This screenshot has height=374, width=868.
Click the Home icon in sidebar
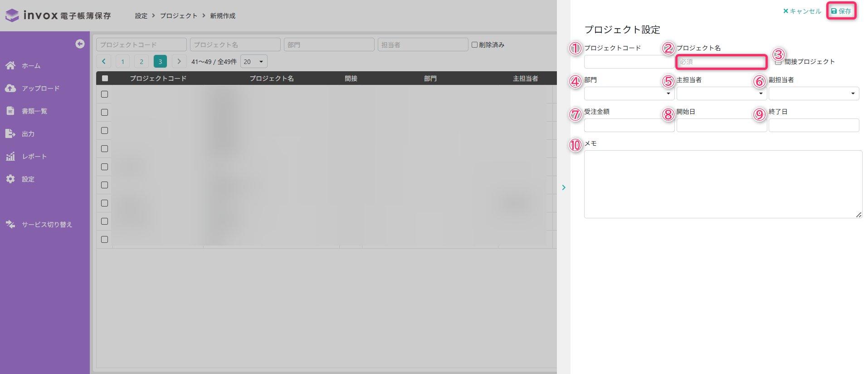click(10, 65)
